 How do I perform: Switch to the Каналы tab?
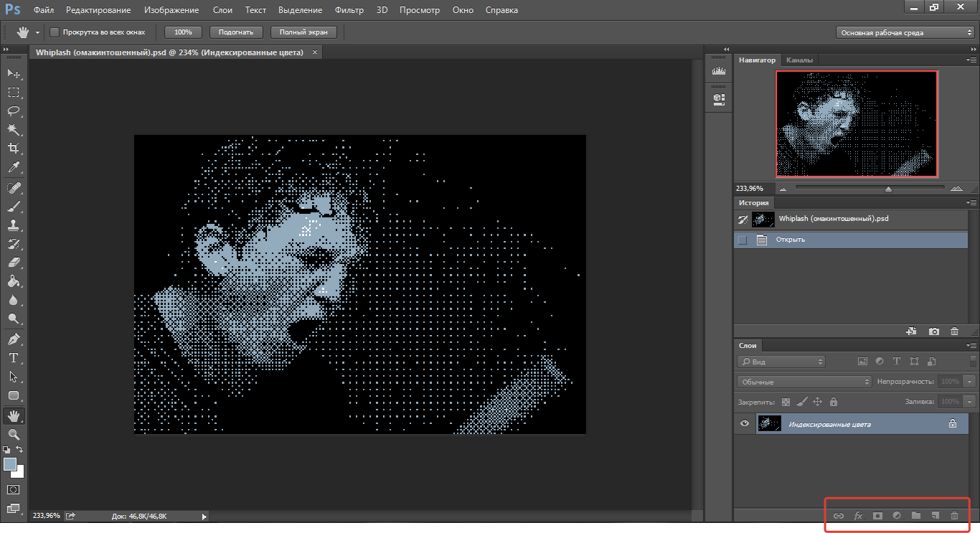[799, 60]
